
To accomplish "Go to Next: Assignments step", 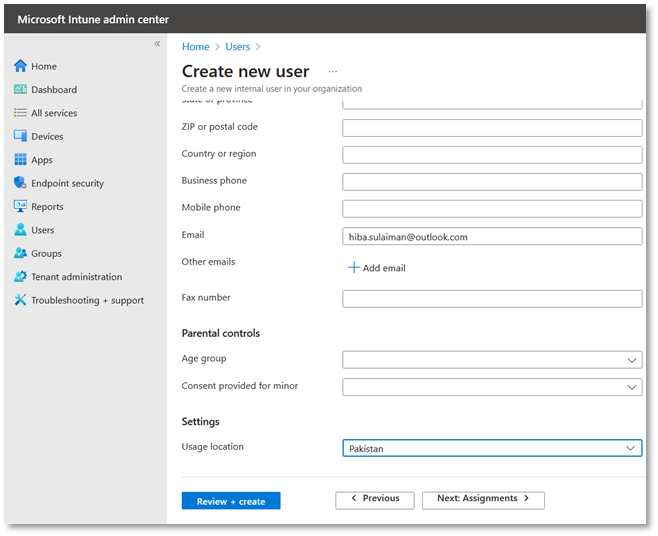I will click(x=483, y=499).
